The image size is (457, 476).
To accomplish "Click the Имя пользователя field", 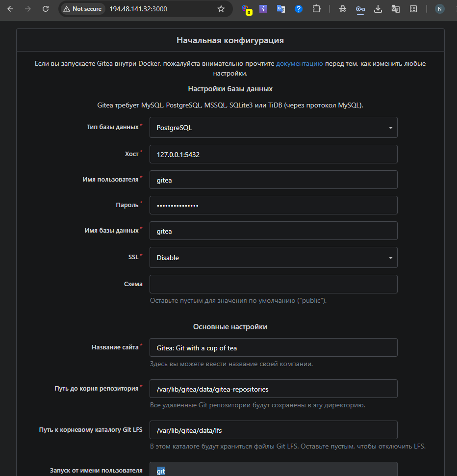I will [274, 180].
